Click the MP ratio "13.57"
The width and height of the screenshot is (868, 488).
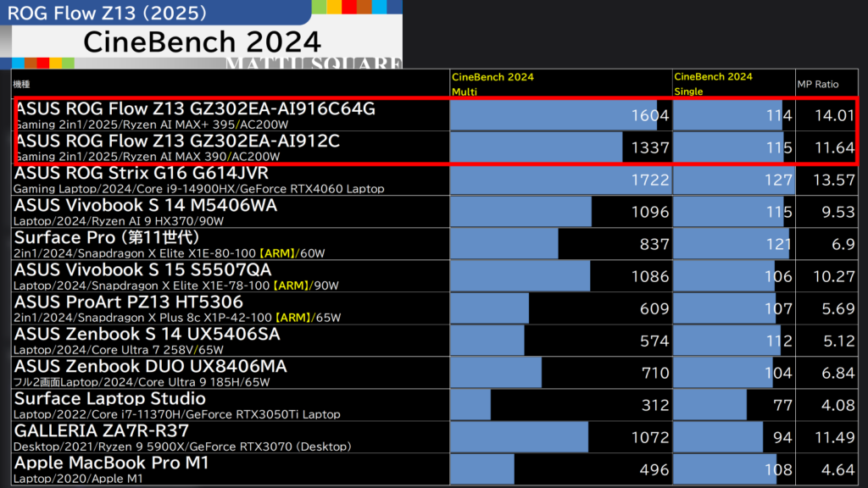click(x=834, y=180)
